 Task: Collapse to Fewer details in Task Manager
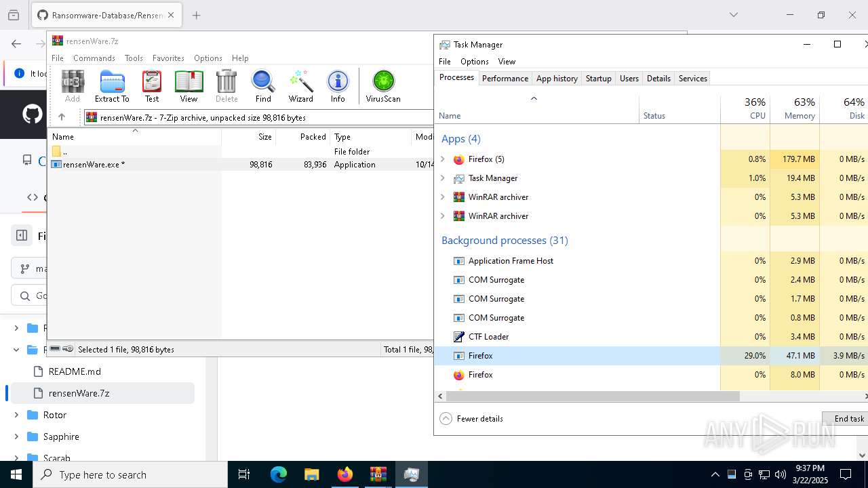(472, 419)
